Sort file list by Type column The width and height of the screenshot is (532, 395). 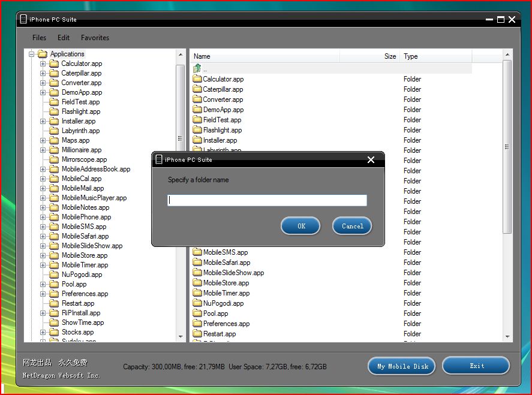click(436, 56)
